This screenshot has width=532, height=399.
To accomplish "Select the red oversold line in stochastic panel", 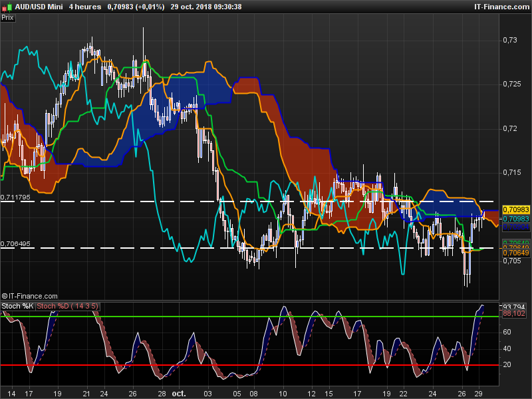I will [x=250, y=365].
